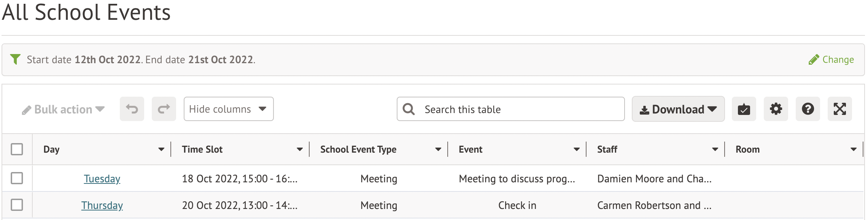Open the Download dropdown menu

tap(678, 109)
